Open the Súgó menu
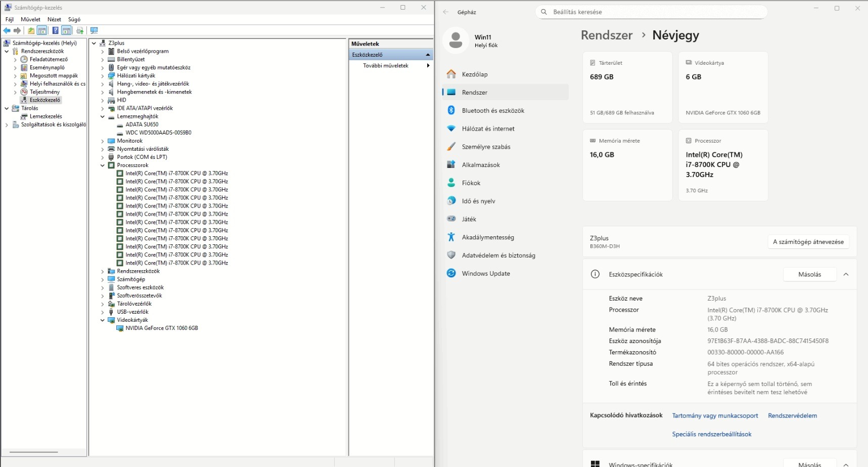 click(x=74, y=19)
